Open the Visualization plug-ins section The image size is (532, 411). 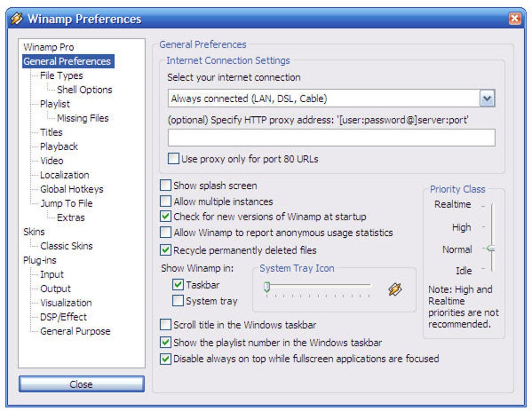pyautogui.click(x=66, y=303)
